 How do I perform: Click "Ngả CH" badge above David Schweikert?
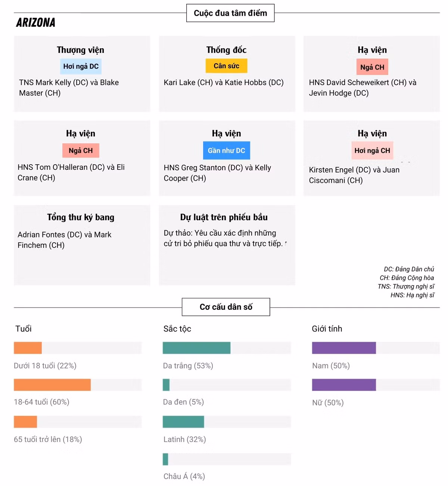click(372, 67)
